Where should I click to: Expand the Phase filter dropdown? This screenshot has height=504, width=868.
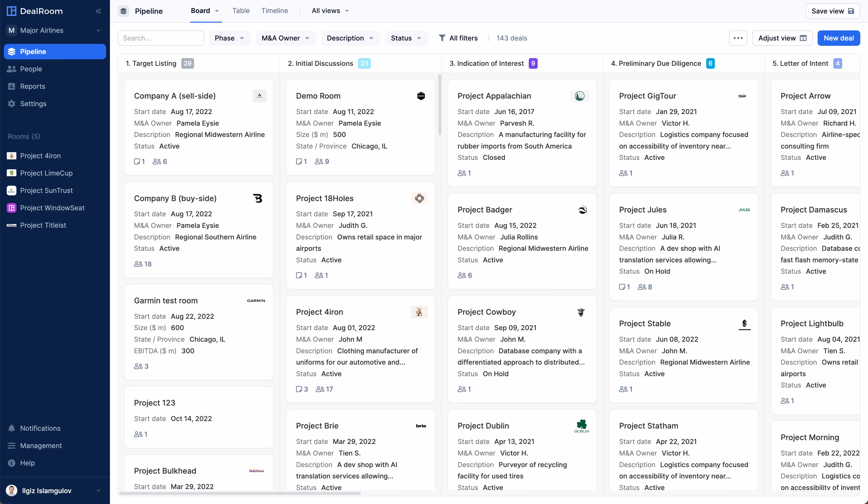click(x=229, y=38)
